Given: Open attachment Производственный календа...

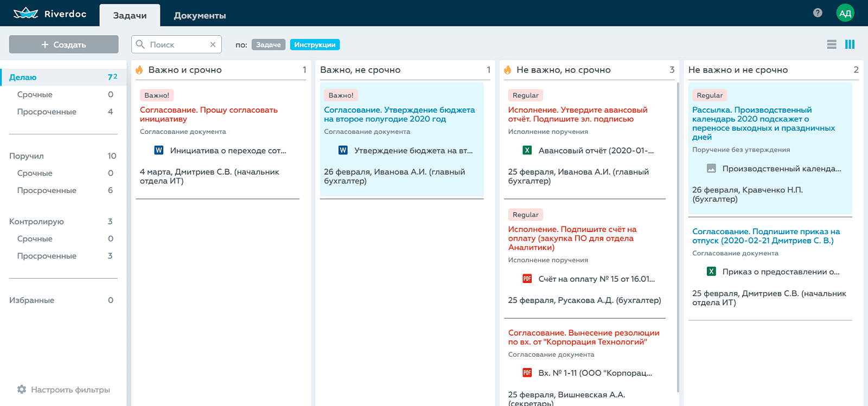Looking at the screenshot, I should coord(782,169).
